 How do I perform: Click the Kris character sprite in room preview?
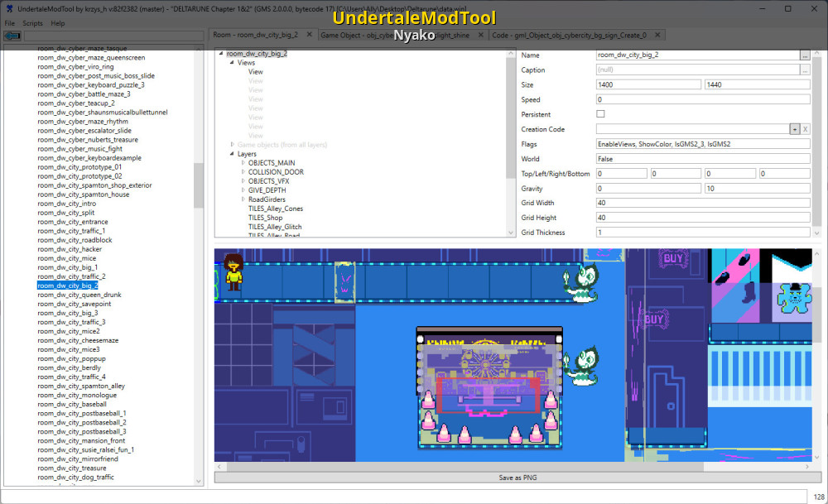pyautogui.click(x=233, y=272)
